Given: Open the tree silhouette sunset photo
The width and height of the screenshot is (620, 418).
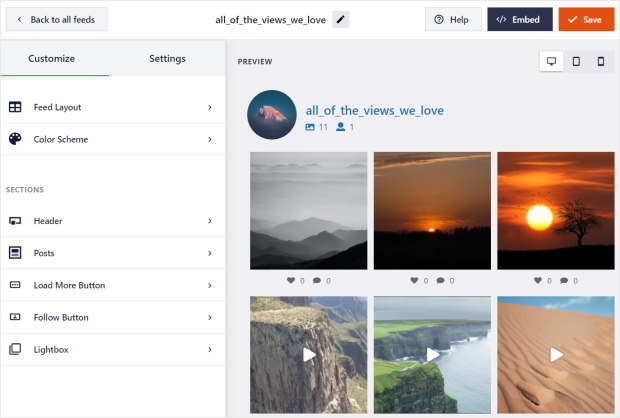Looking at the screenshot, I should [x=556, y=211].
